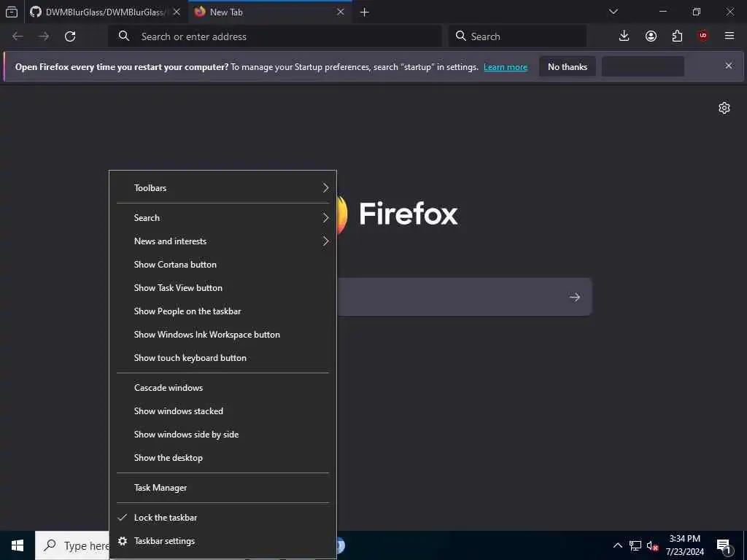Focus the Search or enter address bar
The height and width of the screenshot is (560, 747).
275,36
